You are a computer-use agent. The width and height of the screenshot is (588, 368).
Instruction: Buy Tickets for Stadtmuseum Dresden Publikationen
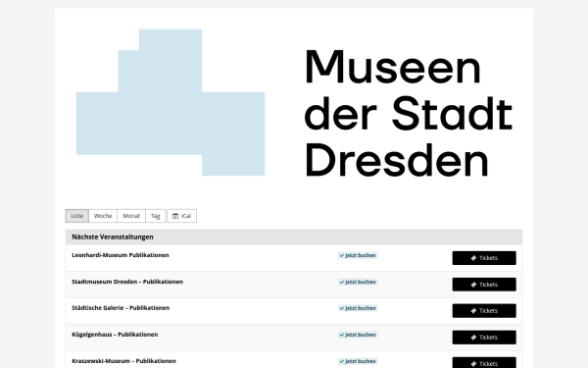(x=484, y=285)
